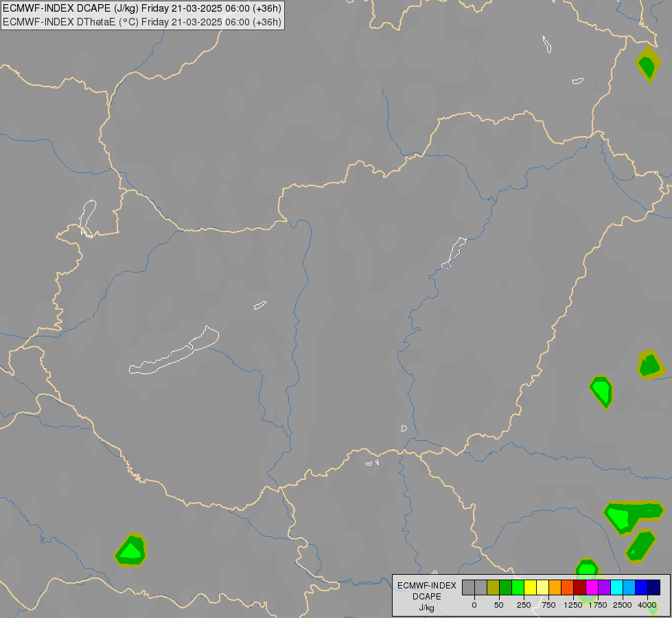
Task: Click the legend value 1750
Action: pos(598,605)
